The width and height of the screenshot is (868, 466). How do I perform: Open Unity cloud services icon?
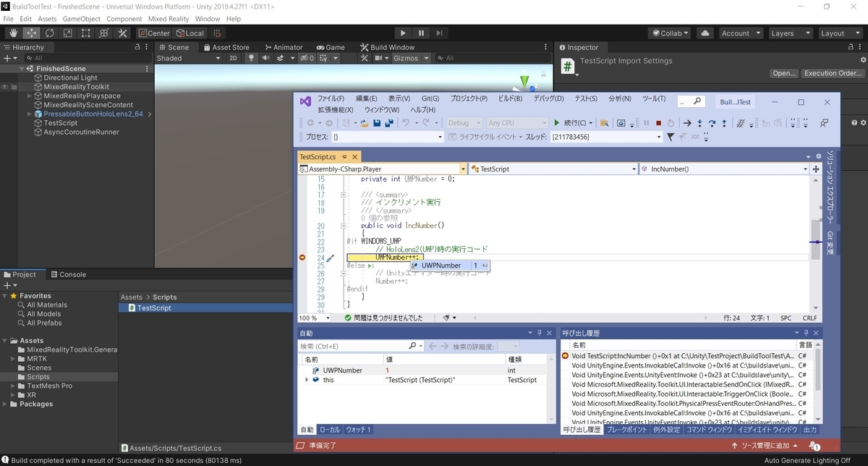pos(705,33)
